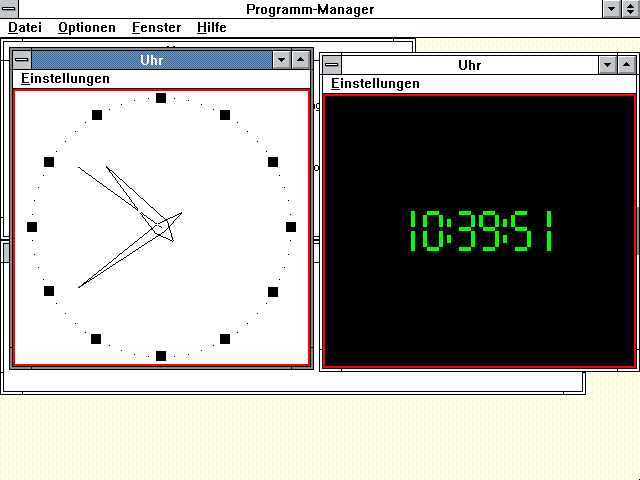
Task: Open the analog Uhr window's control menu box
Action: [22, 60]
